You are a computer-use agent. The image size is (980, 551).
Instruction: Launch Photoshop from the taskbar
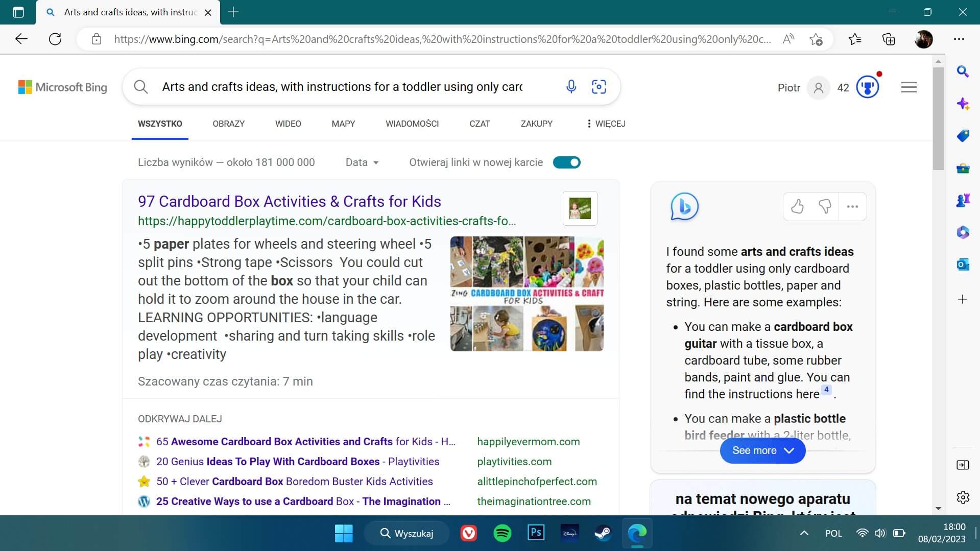535,533
